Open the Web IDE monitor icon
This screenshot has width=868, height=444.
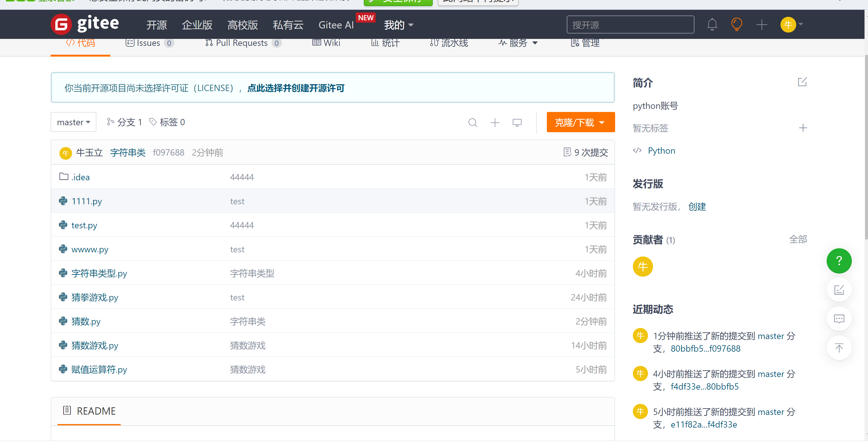[x=517, y=122]
